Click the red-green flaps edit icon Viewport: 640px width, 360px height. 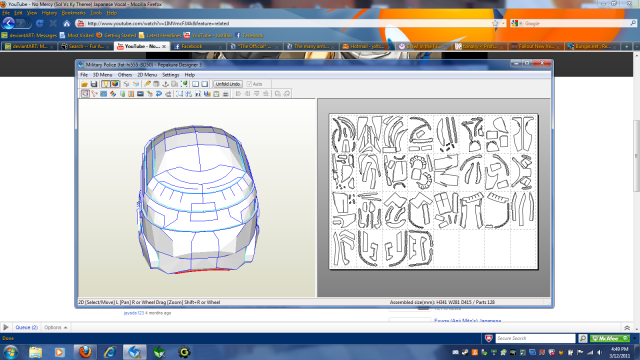coord(113,94)
